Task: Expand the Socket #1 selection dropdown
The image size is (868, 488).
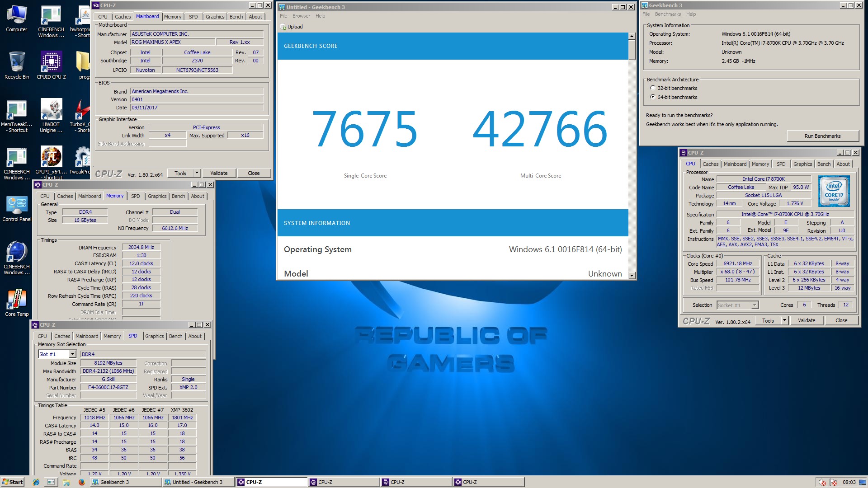Action: [755, 305]
